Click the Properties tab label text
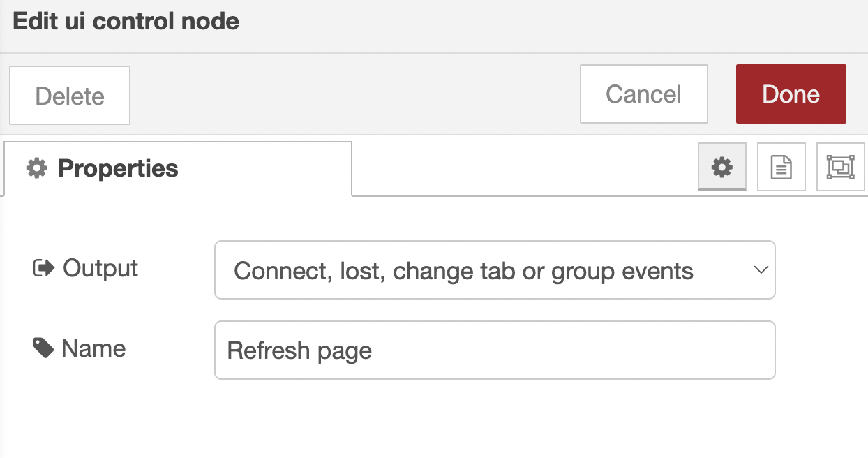This screenshot has height=458, width=868. tap(118, 168)
